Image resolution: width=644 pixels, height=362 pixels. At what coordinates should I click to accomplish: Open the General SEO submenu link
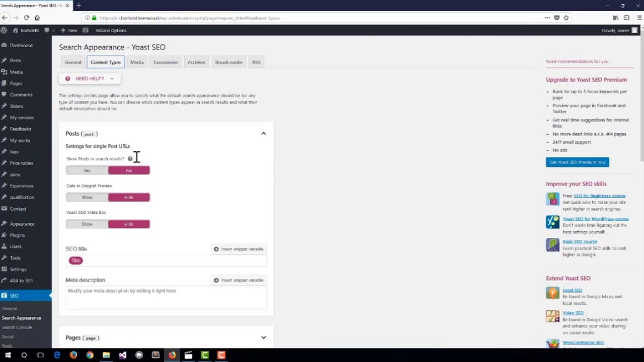pyautogui.click(x=10, y=308)
